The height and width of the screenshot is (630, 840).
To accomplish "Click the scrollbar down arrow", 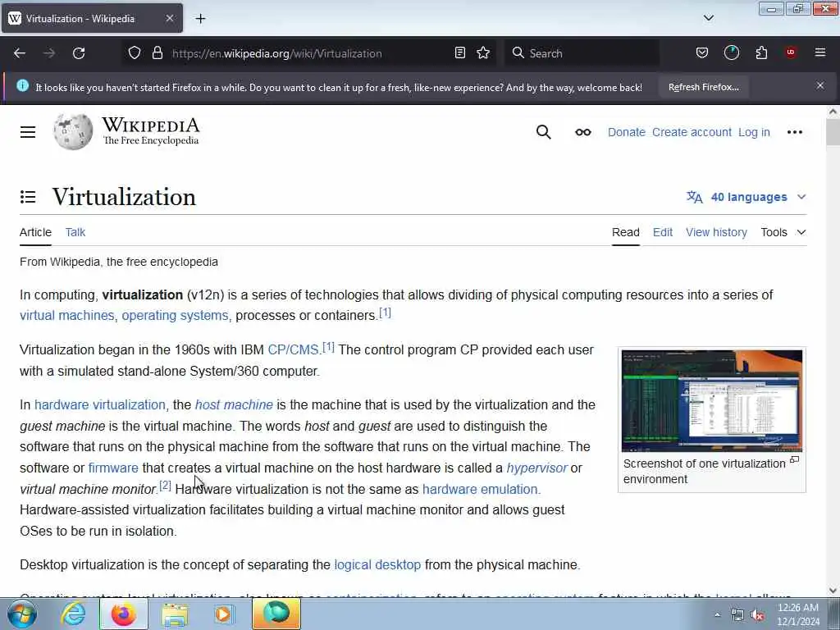I will (x=833, y=591).
